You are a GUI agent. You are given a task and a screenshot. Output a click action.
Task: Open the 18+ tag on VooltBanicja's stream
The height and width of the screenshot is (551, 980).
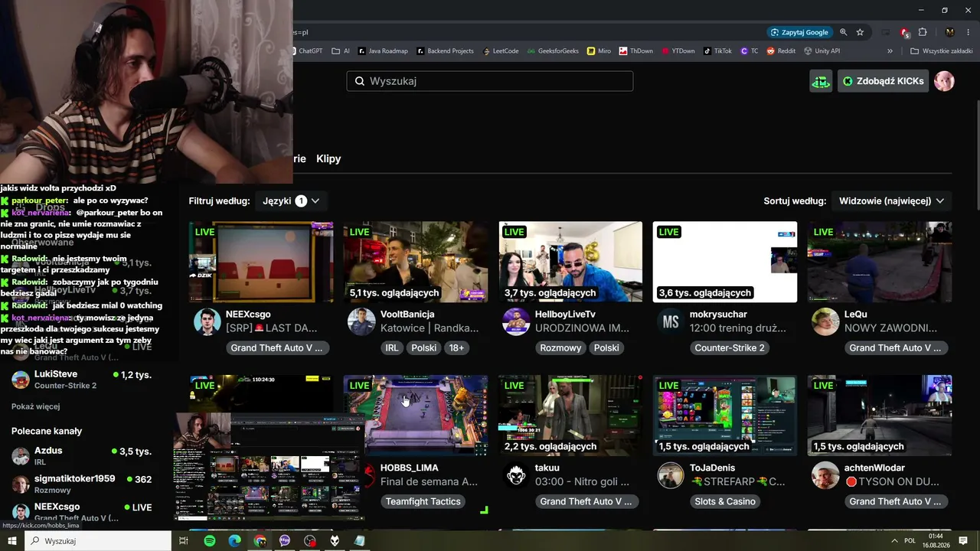point(457,347)
